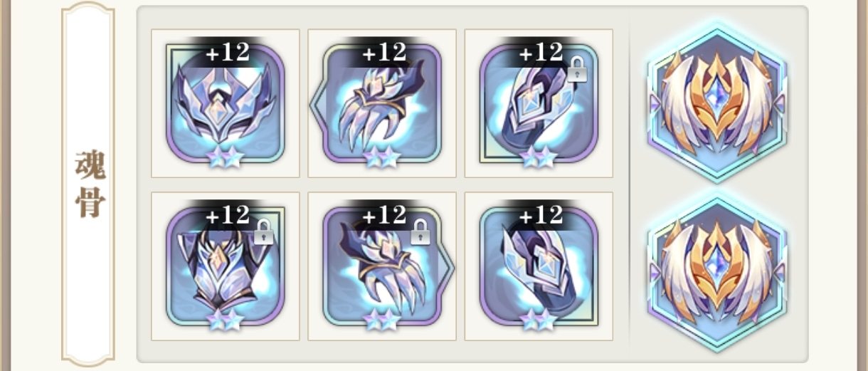Open the claw bone with left-pointing frame
This screenshot has width=868, height=371.
[382, 104]
